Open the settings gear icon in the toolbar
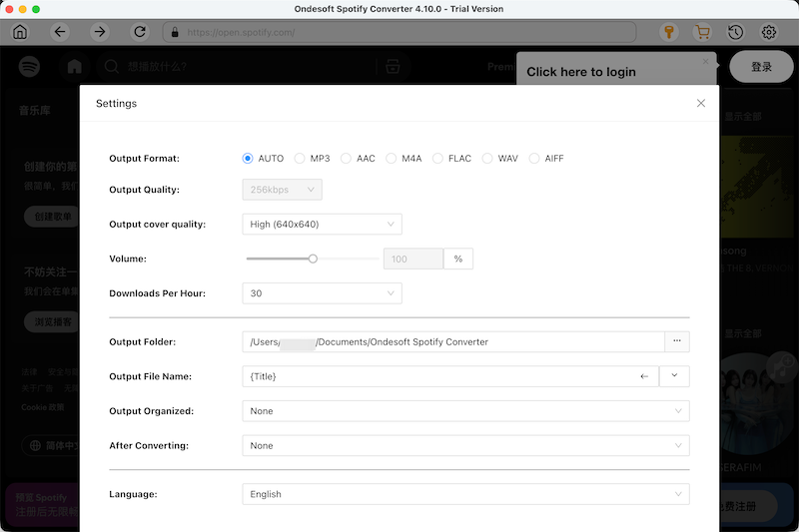The width and height of the screenshot is (799, 532). (768, 32)
